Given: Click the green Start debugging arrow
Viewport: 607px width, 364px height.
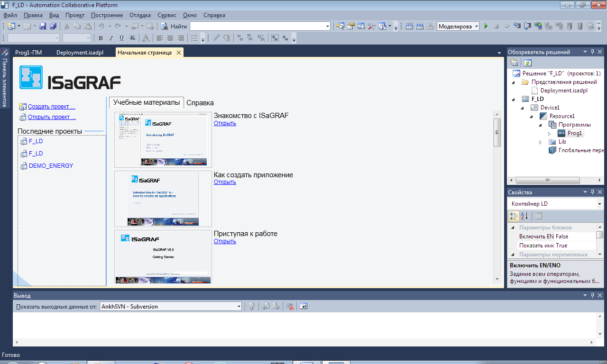Looking at the screenshot, I should coord(486,26).
